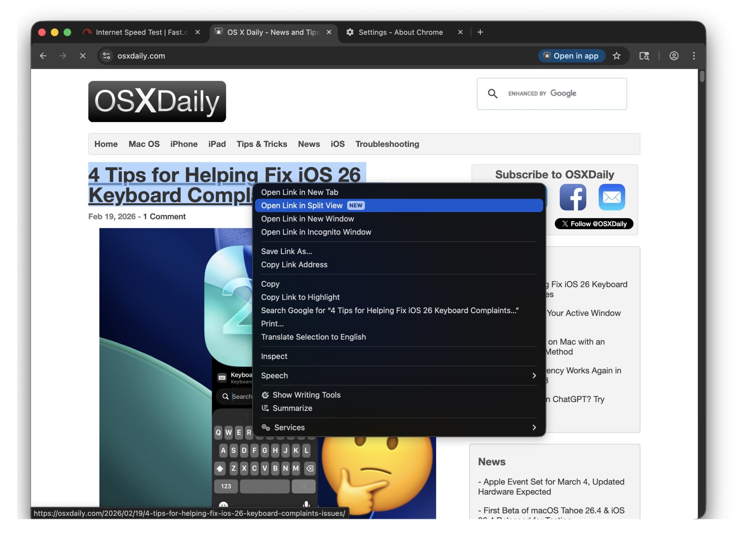Open site information icon beside osxdaily.com
This screenshot has width=737, height=560.
(x=107, y=56)
